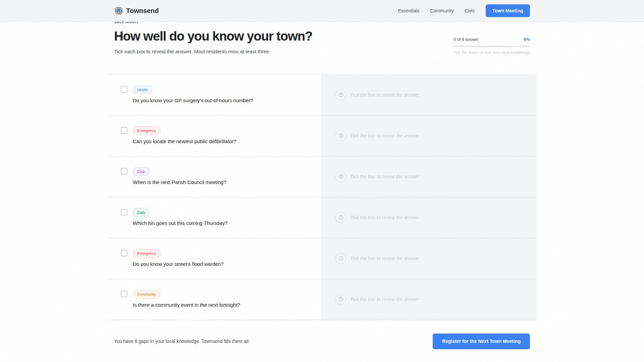Click the clock icon in the defibrillator answer panel
The width and height of the screenshot is (644, 362).
click(341, 136)
